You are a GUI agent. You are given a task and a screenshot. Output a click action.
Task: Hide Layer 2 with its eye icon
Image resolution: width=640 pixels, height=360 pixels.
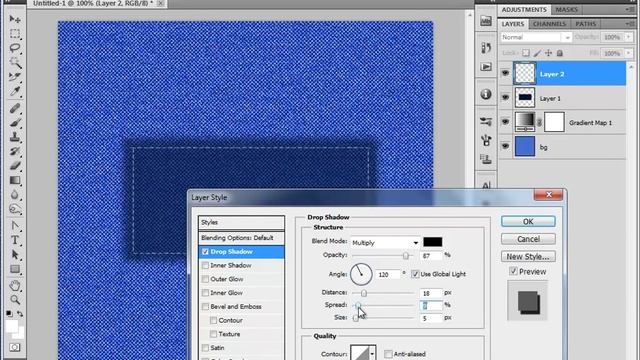[x=505, y=73]
